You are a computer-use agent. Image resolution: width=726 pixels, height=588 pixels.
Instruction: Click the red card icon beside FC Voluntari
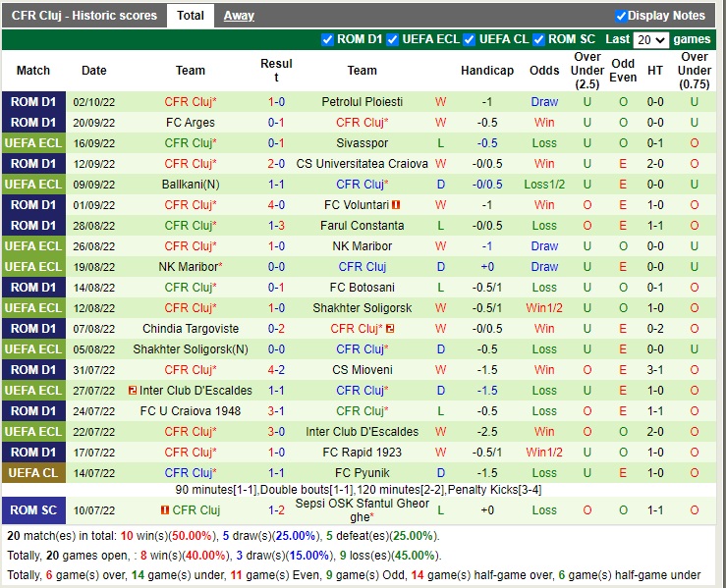pyautogui.click(x=396, y=205)
